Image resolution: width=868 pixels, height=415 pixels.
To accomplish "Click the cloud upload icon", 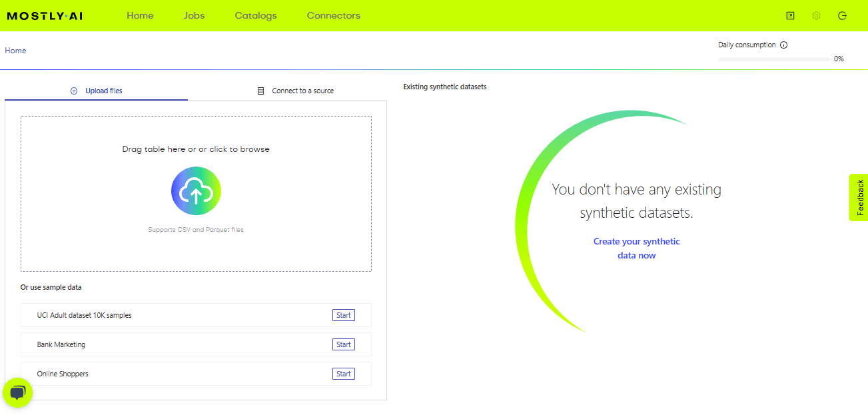I will [196, 191].
